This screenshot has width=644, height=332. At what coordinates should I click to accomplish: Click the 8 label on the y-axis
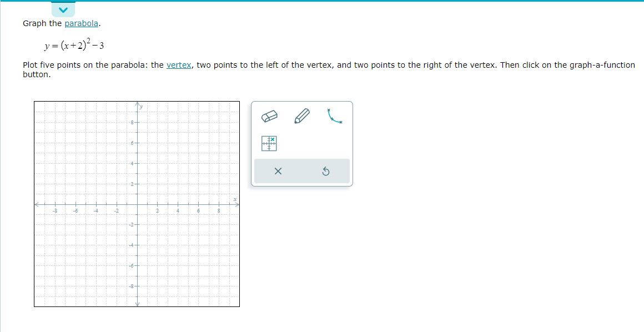[132, 123]
